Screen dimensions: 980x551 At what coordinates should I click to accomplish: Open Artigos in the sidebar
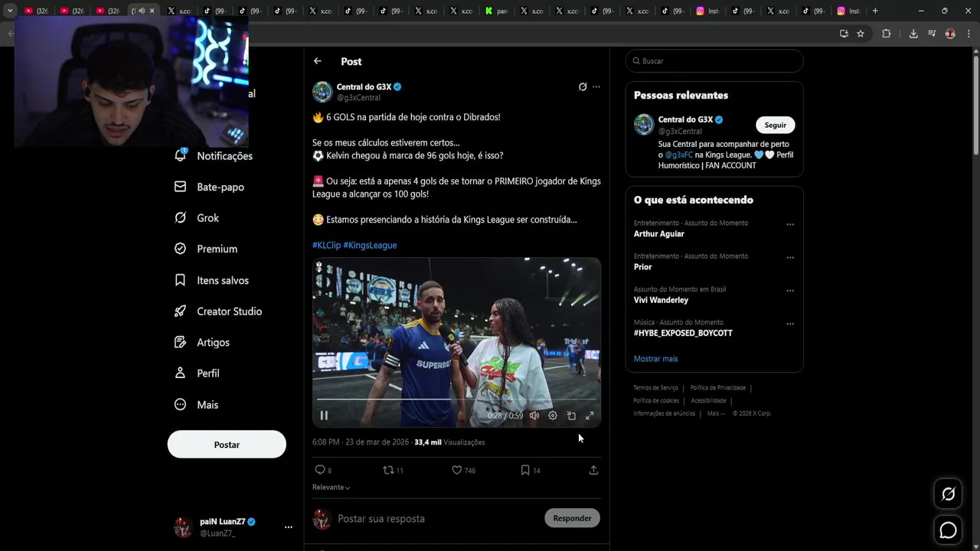click(202, 342)
